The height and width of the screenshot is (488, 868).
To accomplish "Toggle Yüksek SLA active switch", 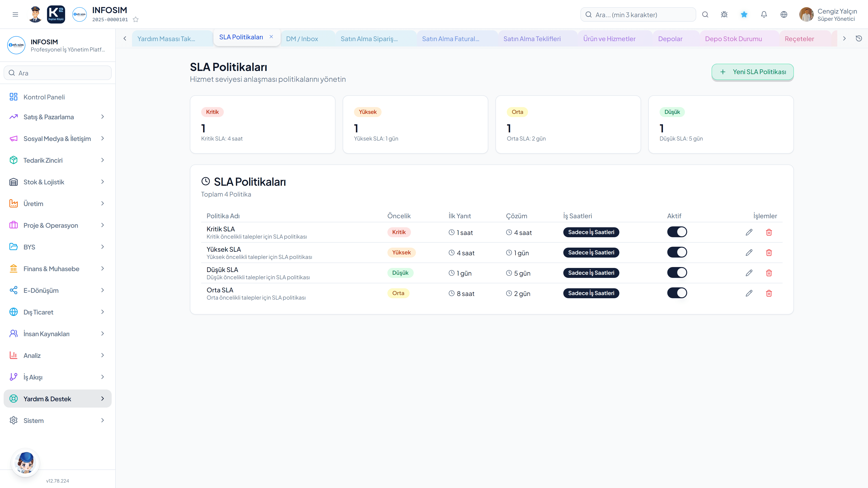I will [677, 252].
